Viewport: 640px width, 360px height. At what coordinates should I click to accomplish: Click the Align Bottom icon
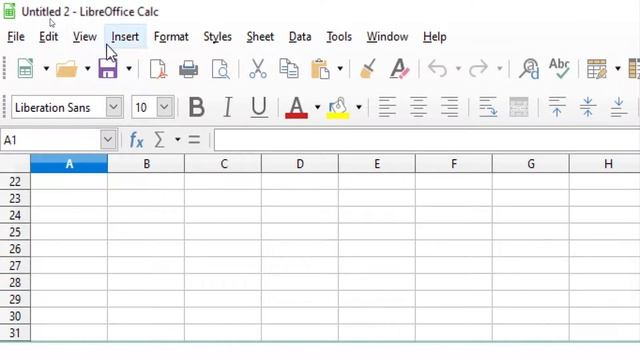(x=618, y=107)
